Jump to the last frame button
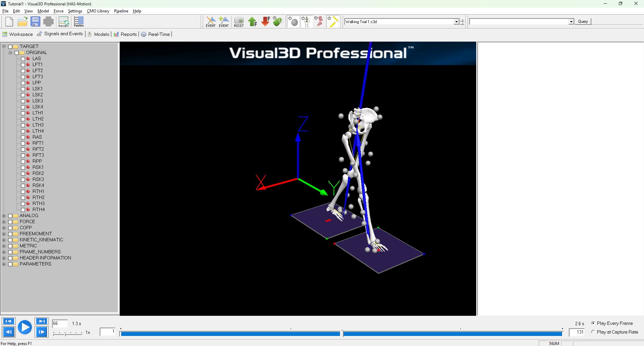 (x=42, y=321)
